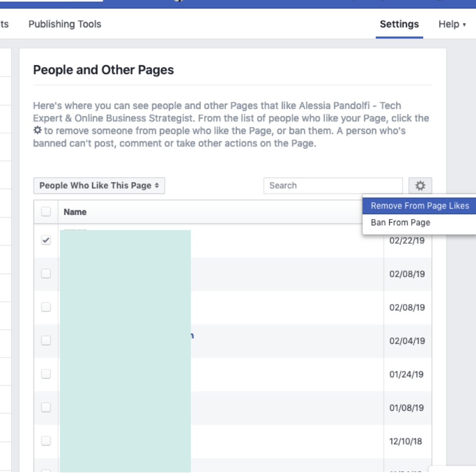Select the checkbox for the 02/04/19 row
476x476 pixels.
[x=46, y=341]
